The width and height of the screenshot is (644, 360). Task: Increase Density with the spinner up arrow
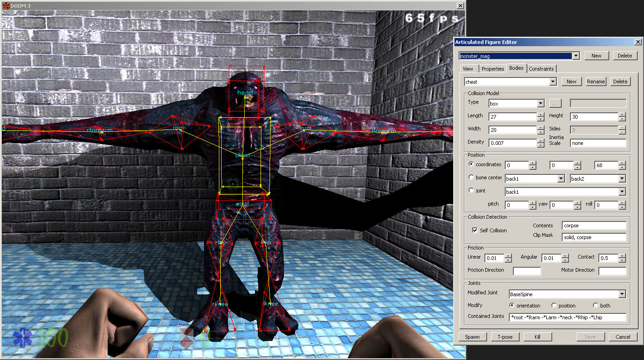pos(540,141)
